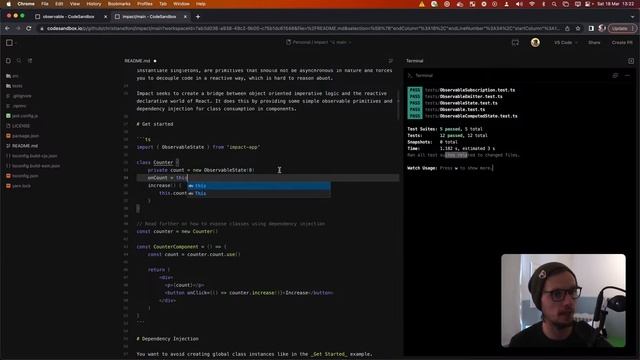Screen dimensions: 640x360
Task: Open the VS Code dropdown
Action: (565, 42)
